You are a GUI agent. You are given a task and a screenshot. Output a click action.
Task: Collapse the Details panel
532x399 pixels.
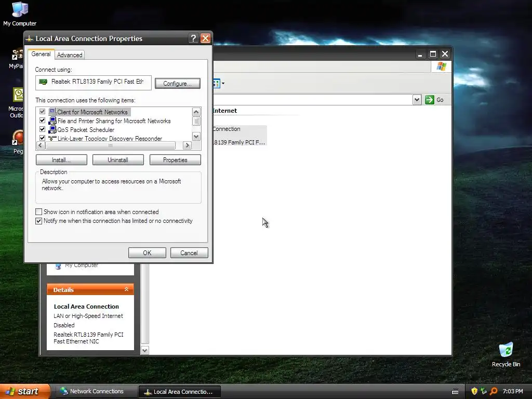(x=126, y=289)
